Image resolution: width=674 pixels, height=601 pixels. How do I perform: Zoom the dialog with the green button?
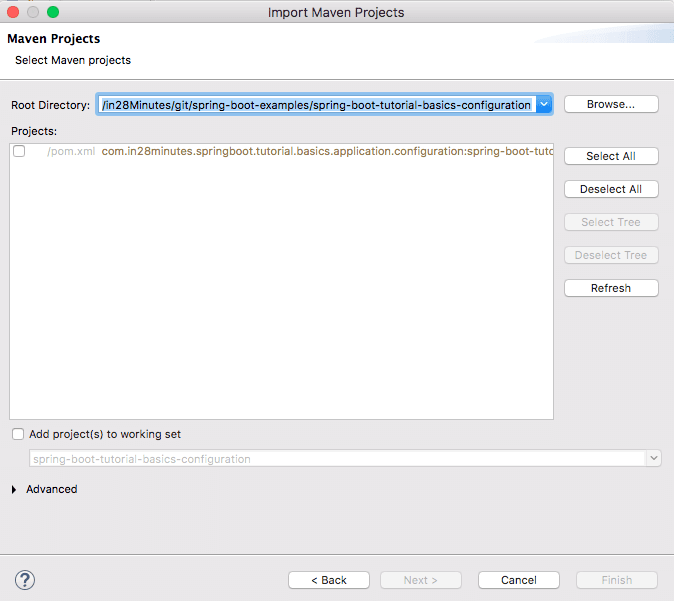pyautogui.click(x=53, y=12)
